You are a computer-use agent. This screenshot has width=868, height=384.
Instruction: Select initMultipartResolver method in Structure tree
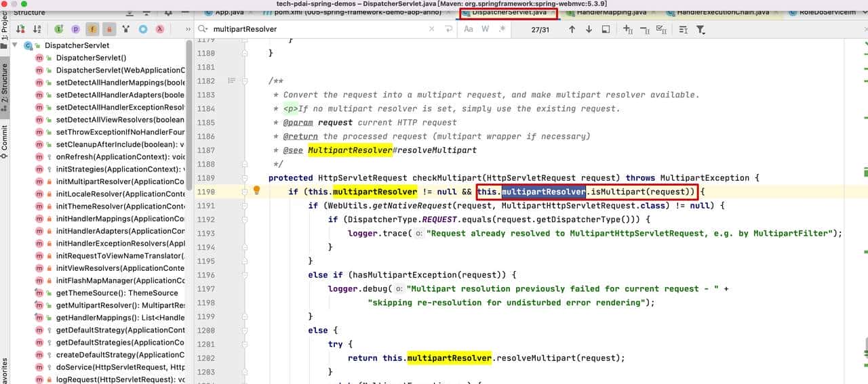(x=119, y=182)
